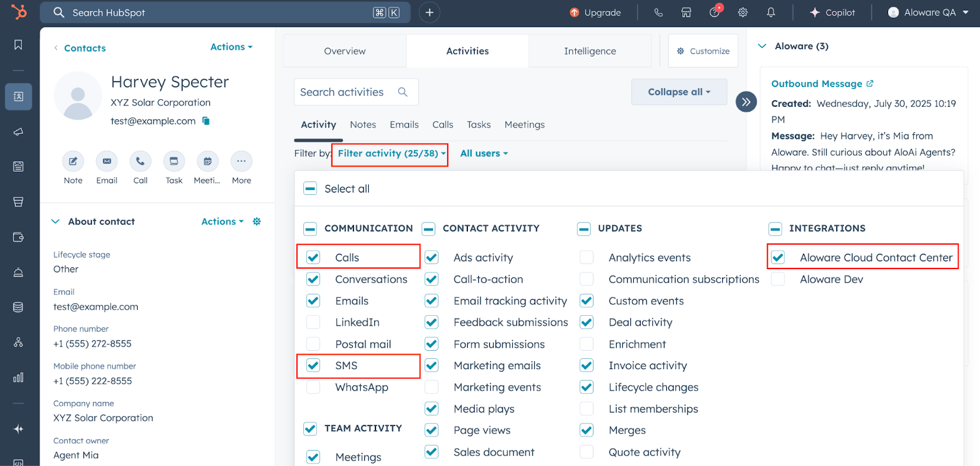Screen dimensions: 980x466
Task: Open the Marketplace store icon
Action: click(x=687, y=12)
